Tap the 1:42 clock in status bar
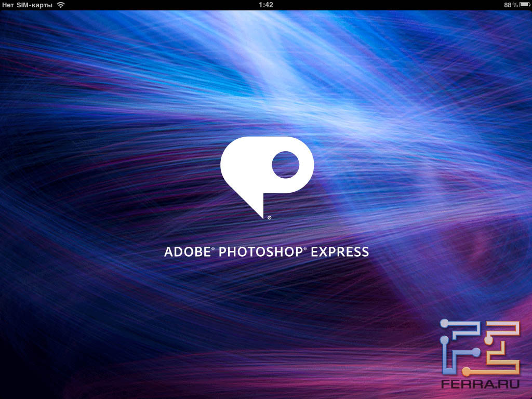The width and height of the screenshot is (532, 399). 265,5
